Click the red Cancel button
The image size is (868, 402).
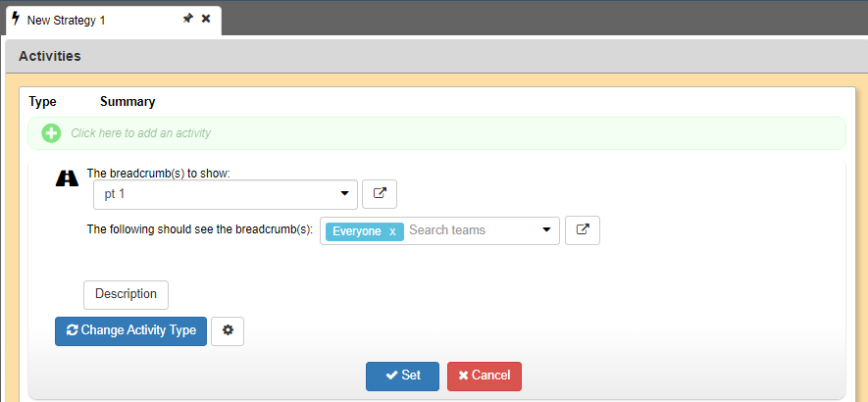pyautogui.click(x=485, y=376)
